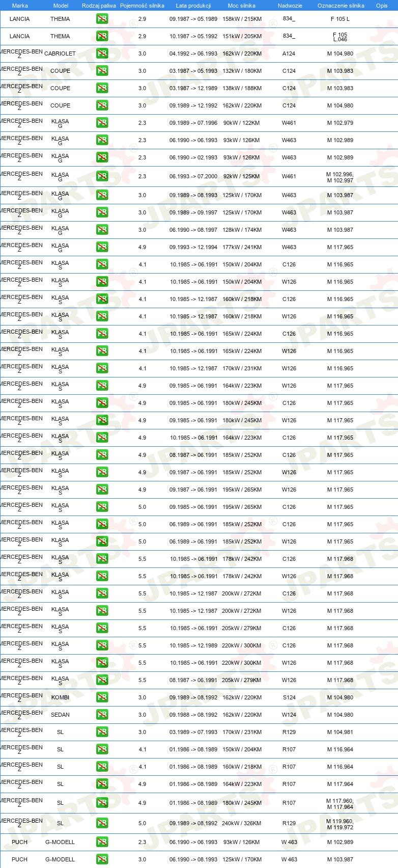Select production years 10.1987 -> 05.1992

point(193,36)
